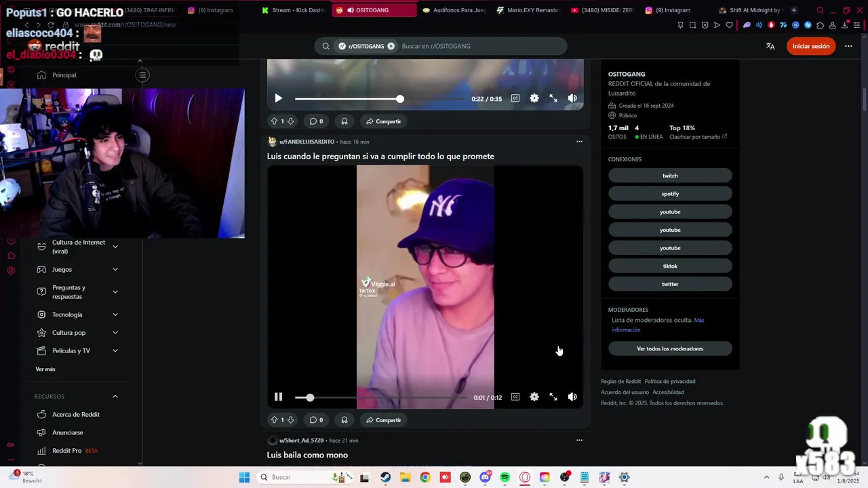
Task: Seek on the Luis promete video progress bar
Action: tap(380, 398)
